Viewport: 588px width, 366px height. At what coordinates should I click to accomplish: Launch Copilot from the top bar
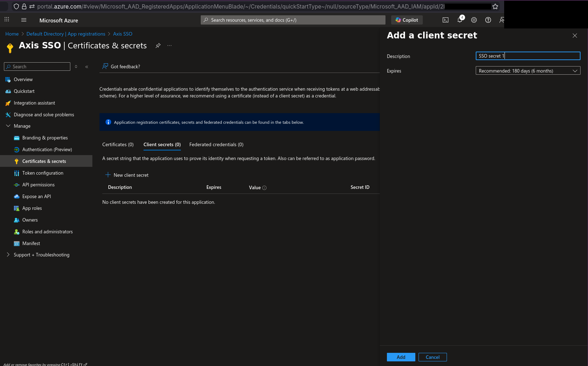tap(406, 20)
